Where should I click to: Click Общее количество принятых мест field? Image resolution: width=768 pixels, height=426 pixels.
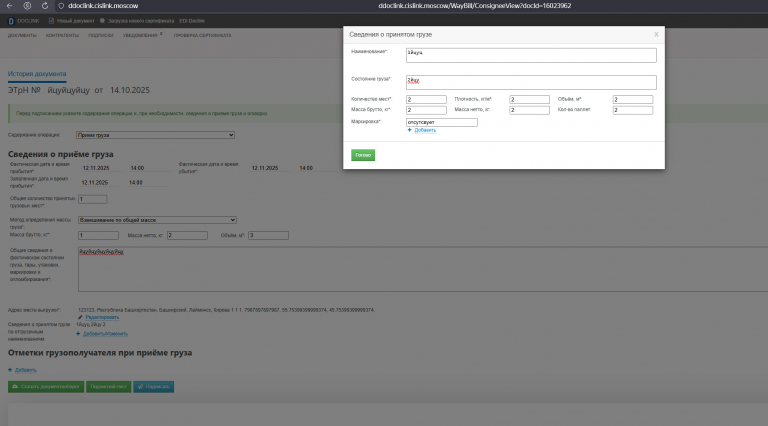pos(92,199)
